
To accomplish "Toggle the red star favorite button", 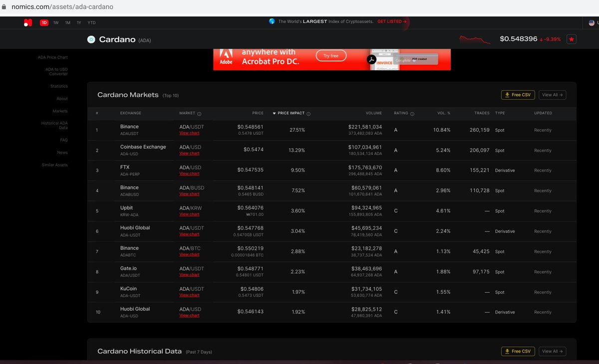I will (572, 39).
